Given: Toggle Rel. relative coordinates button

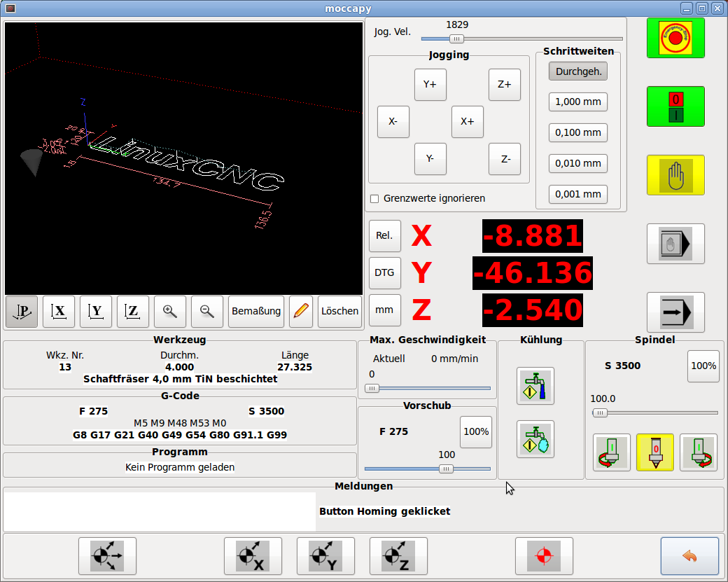Looking at the screenshot, I should point(385,236).
